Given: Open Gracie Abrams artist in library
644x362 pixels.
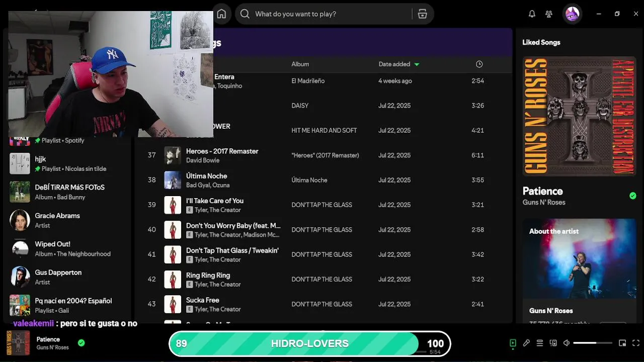Looking at the screenshot, I should [68, 220].
